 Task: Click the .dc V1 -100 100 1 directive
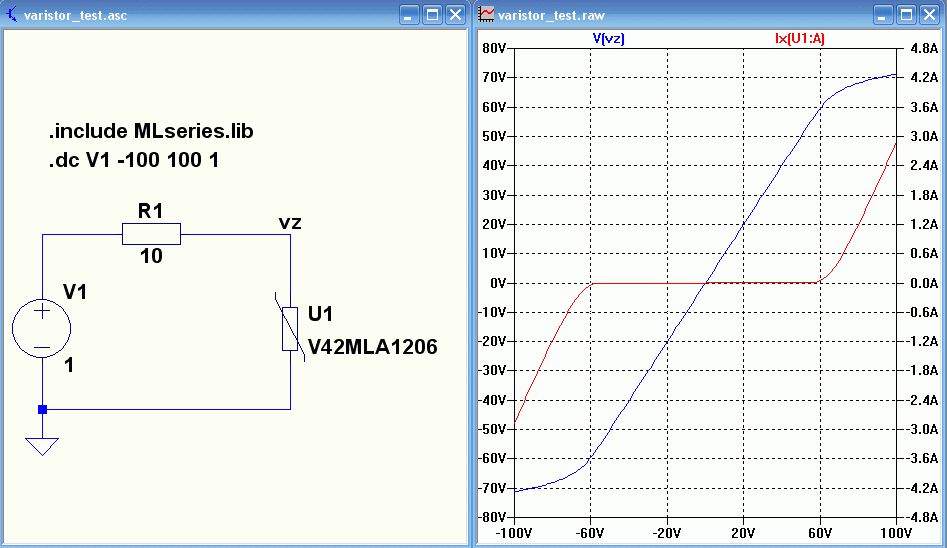(133, 160)
